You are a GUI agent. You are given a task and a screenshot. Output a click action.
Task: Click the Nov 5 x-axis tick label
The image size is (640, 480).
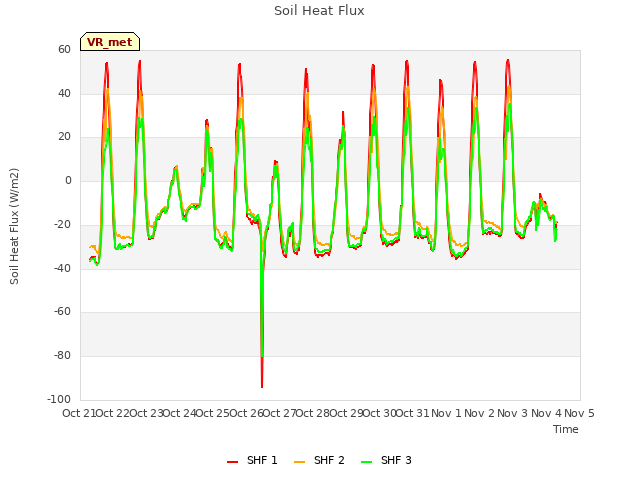tap(579, 413)
